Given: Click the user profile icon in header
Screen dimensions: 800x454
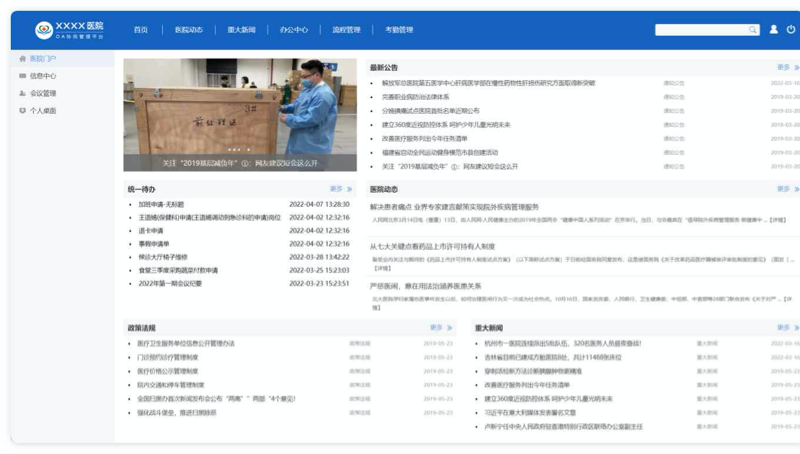Looking at the screenshot, I should (x=773, y=30).
